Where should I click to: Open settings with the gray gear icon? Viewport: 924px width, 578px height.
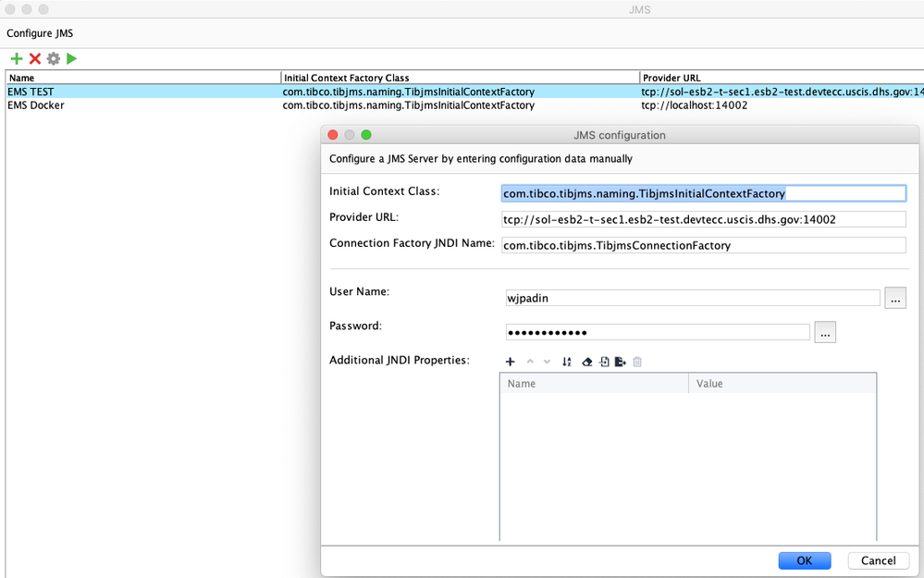(54, 59)
